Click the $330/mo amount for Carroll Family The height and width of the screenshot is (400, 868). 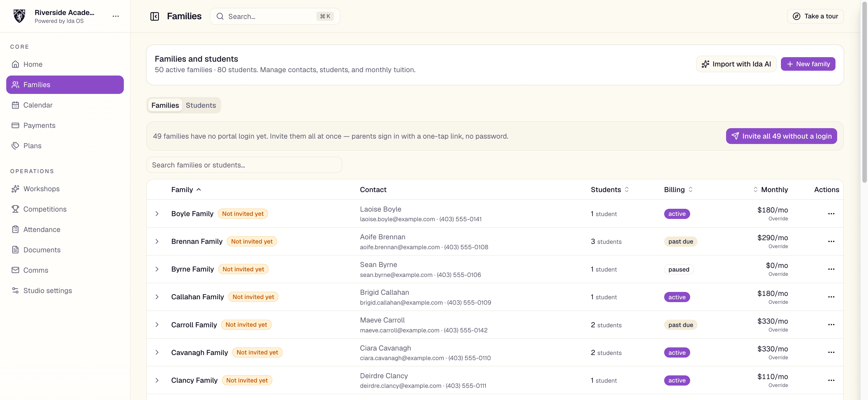tap(772, 321)
